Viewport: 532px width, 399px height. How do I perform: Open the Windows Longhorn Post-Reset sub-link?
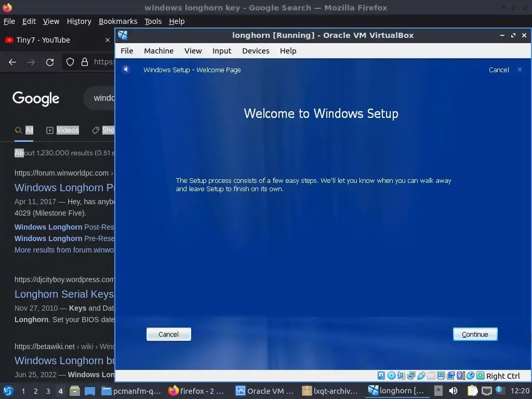click(x=64, y=227)
